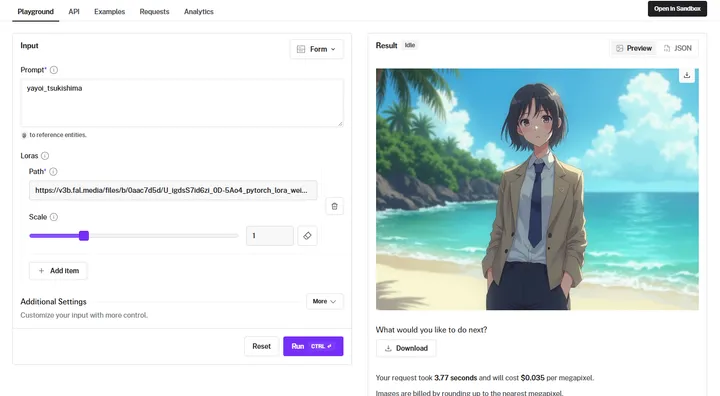
Task: Click the Run button
Action: click(313, 346)
